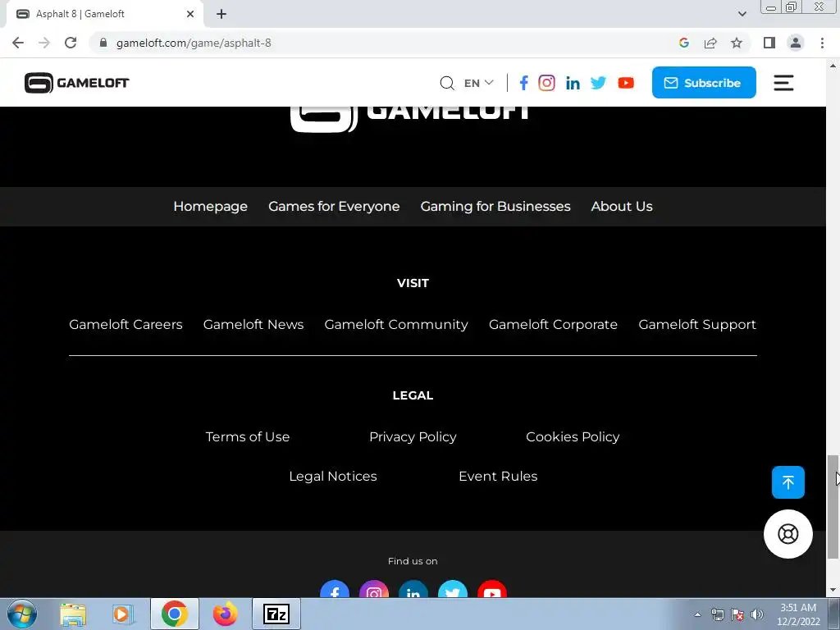Image resolution: width=840 pixels, height=630 pixels.
Task: Click the share page icon in address bar
Action: click(x=710, y=43)
